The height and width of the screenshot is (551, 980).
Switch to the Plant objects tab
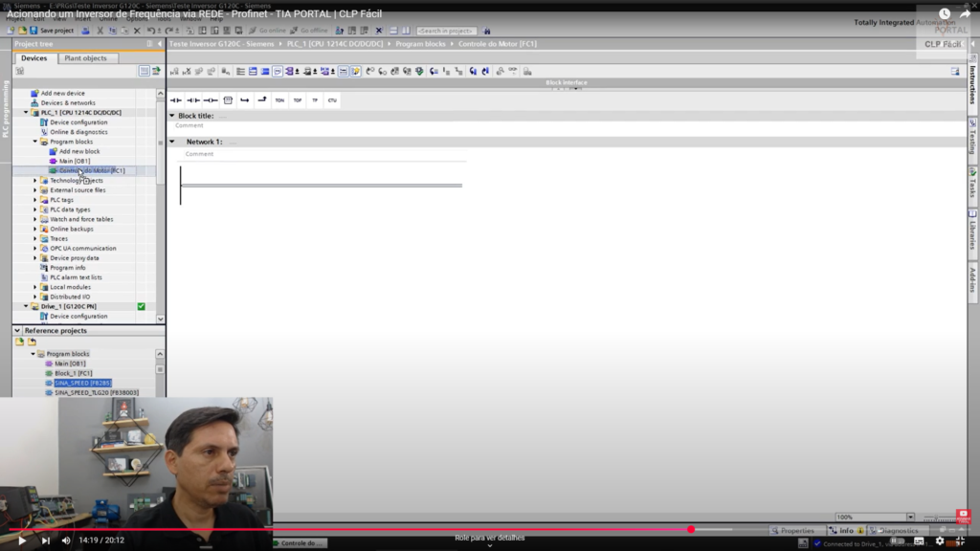[x=85, y=58]
